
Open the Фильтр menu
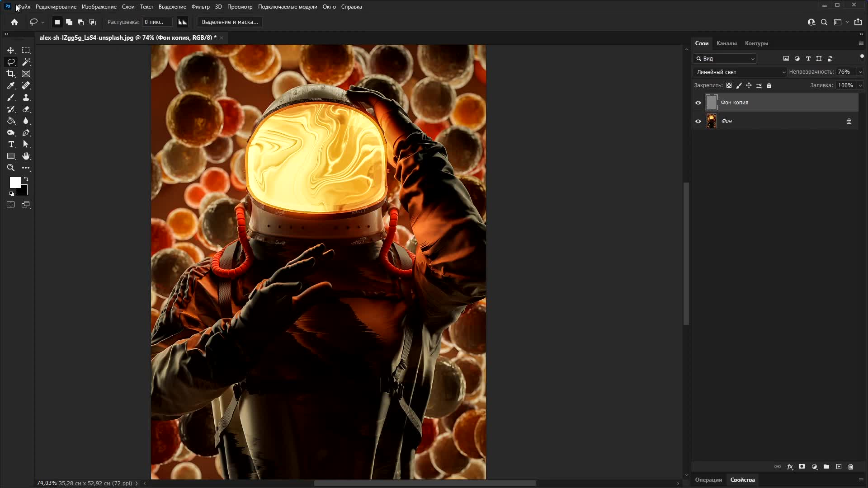pyautogui.click(x=200, y=7)
